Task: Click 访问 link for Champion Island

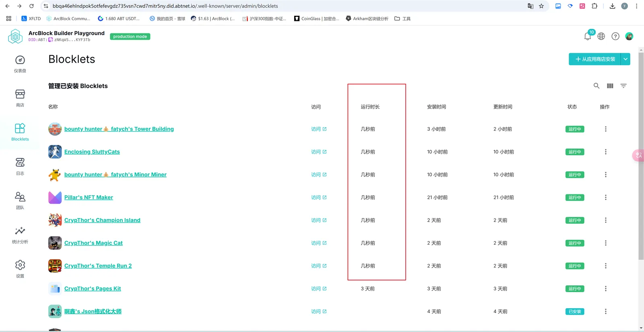Action: pyautogui.click(x=319, y=220)
